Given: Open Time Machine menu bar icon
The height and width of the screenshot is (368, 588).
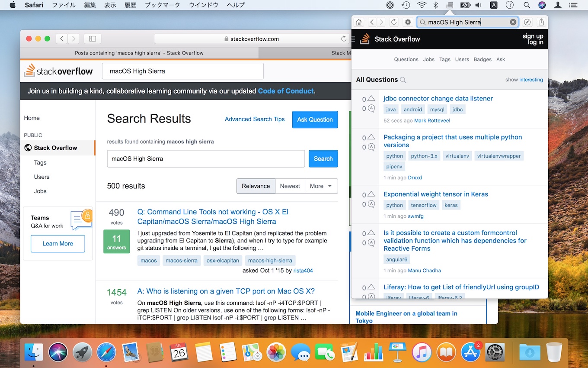Looking at the screenshot, I should [x=406, y=5].
